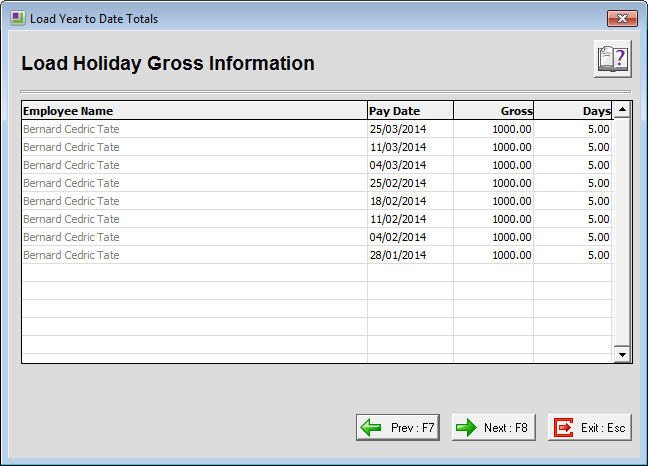Select pay date 04/03/2014 cell
The image size is (648, 466).
click(x=410, y=165)
